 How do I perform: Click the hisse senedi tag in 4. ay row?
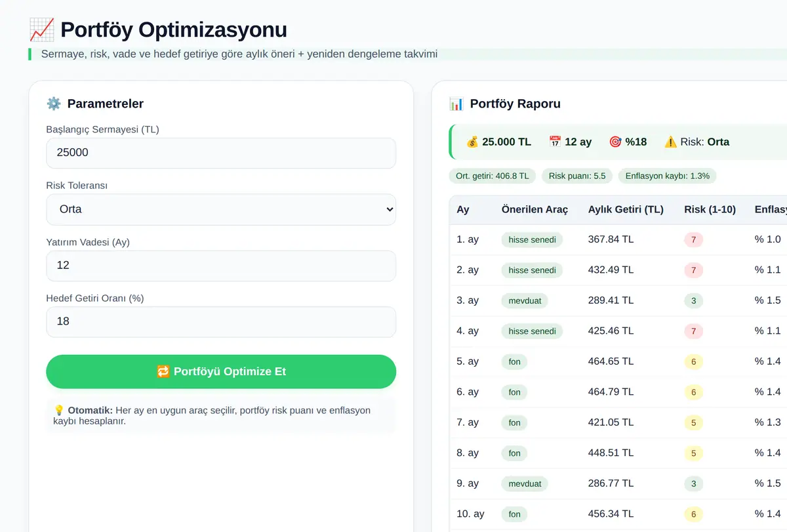pyautogui.click(x=532, y=331)
